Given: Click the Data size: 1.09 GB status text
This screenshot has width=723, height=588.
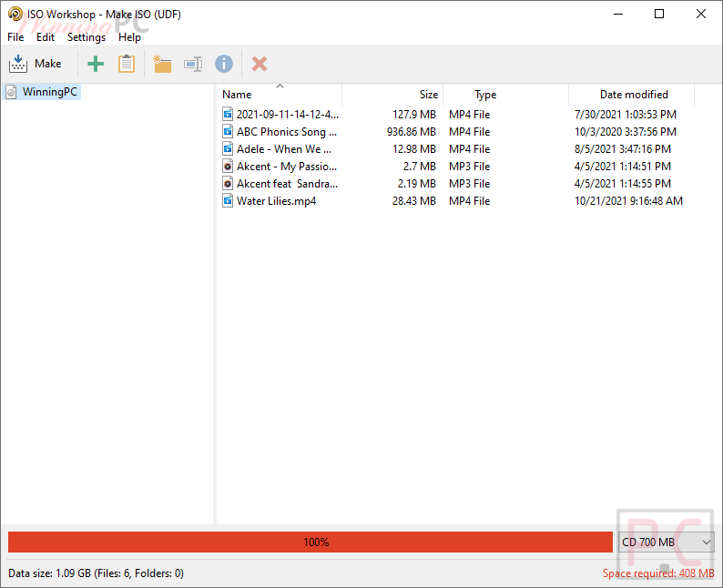Looking at the screenshot, I should [x=96, y=573].
